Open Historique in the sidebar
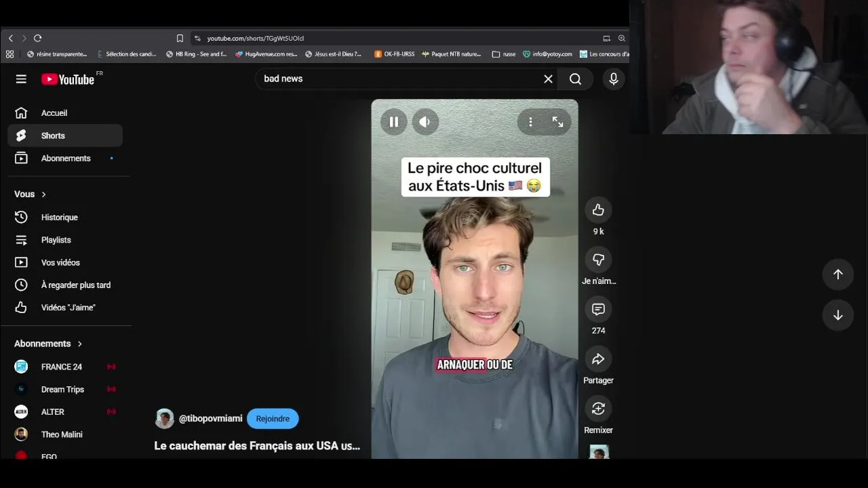This screenshot has width=868, height=488. pos(65,218)
